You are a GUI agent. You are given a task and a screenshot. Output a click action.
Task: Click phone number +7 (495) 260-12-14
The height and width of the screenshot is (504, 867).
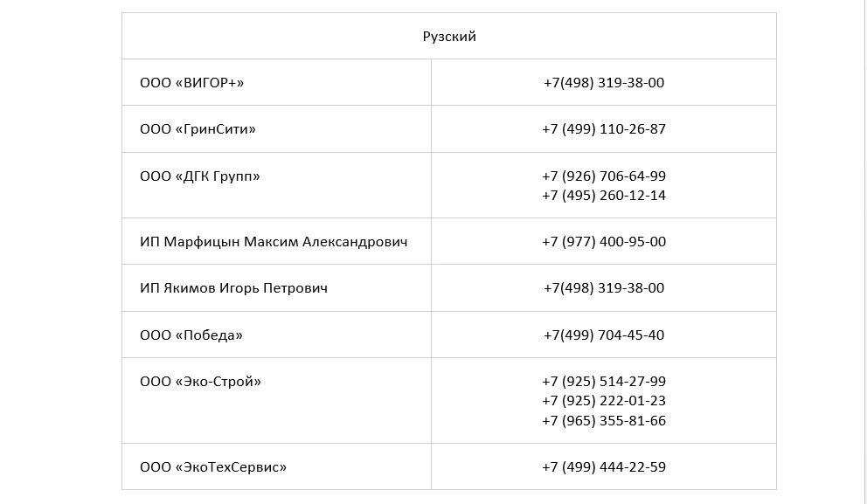click(x=604, y=196)
